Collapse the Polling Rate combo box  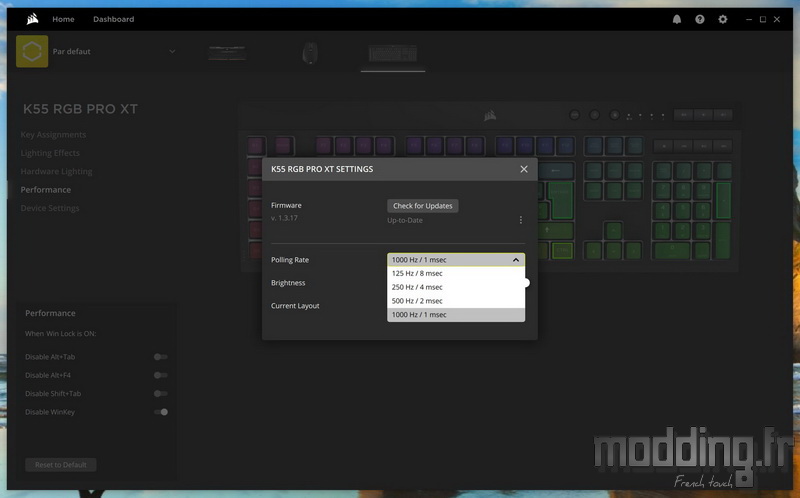pos(456,260)
